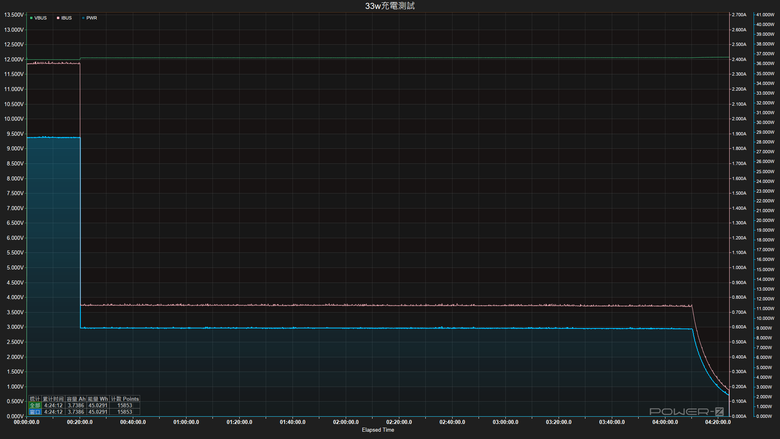780x439 pixels.
Task: Click the 00:20:00.0 time axis tick
Action: click(x=80, y=422)
